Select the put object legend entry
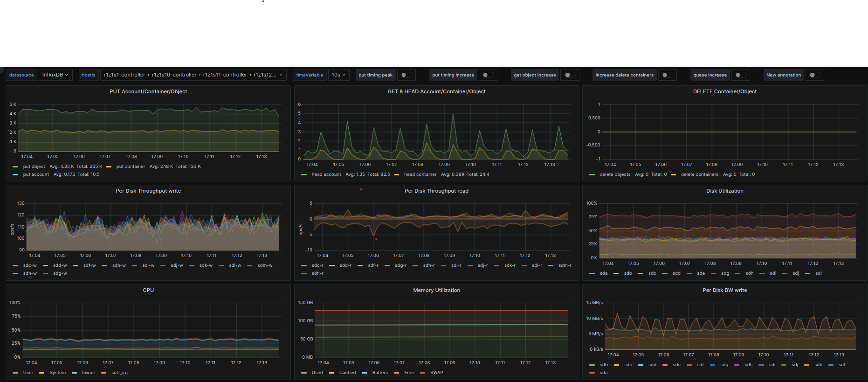Viewport: 868px width, 382px height. point(34,167)
